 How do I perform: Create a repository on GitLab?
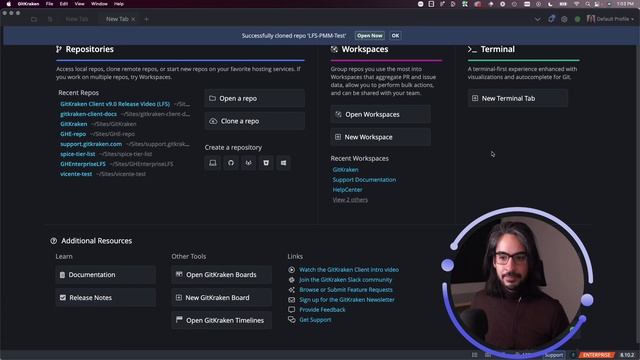[x=248, y=163]
